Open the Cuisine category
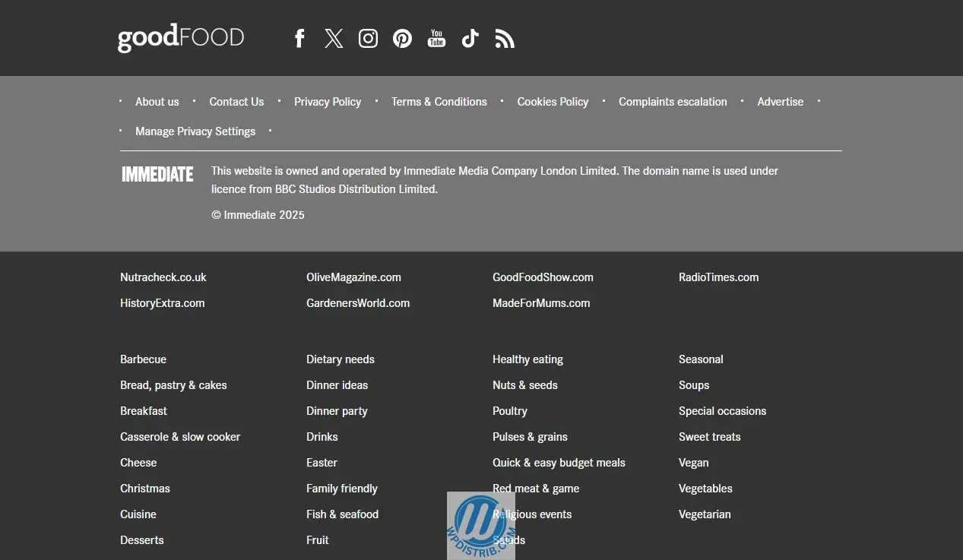The height and width of the screenshot is (560, 963). click(138, 514)
